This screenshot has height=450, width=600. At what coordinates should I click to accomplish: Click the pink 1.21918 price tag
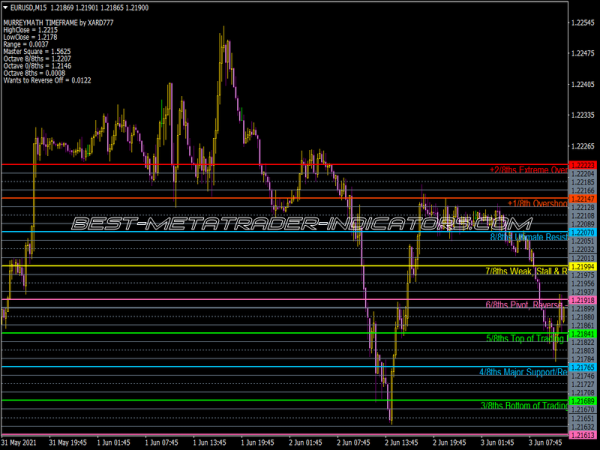pyautogui.click(x=582, y=300)
